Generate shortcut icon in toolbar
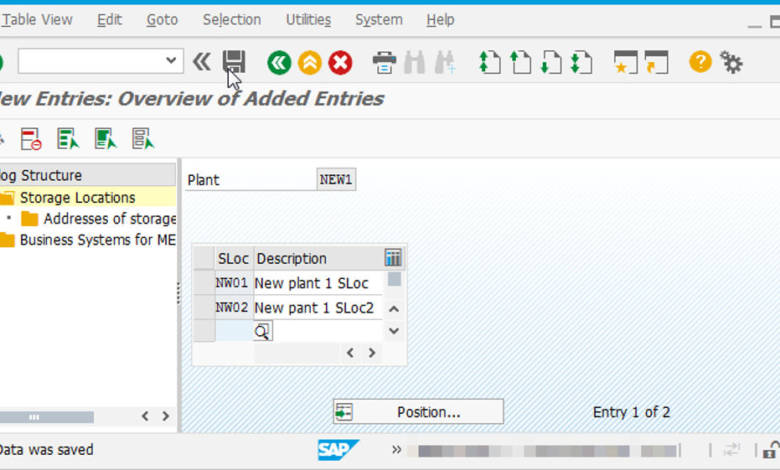 click(x=656, y=62)
